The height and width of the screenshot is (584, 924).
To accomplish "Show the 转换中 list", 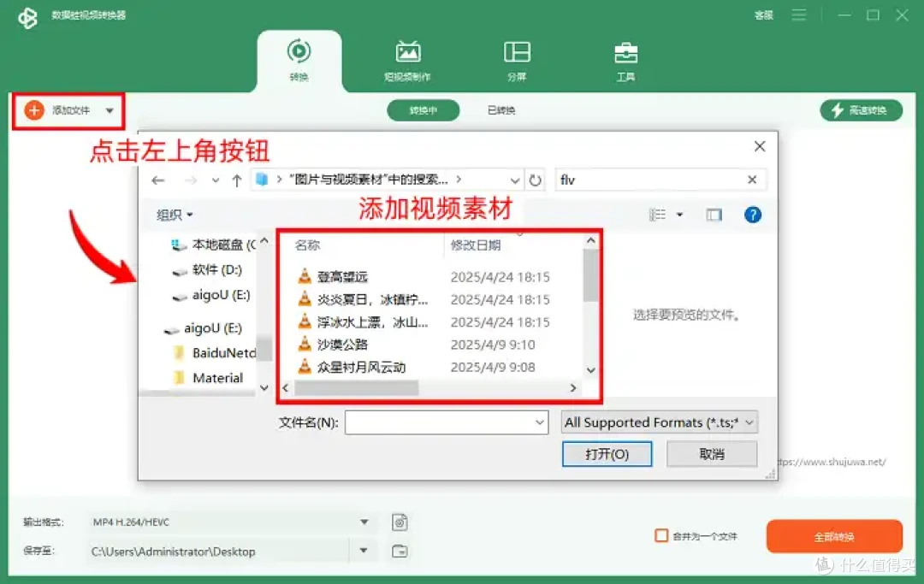I will point(423,110).
